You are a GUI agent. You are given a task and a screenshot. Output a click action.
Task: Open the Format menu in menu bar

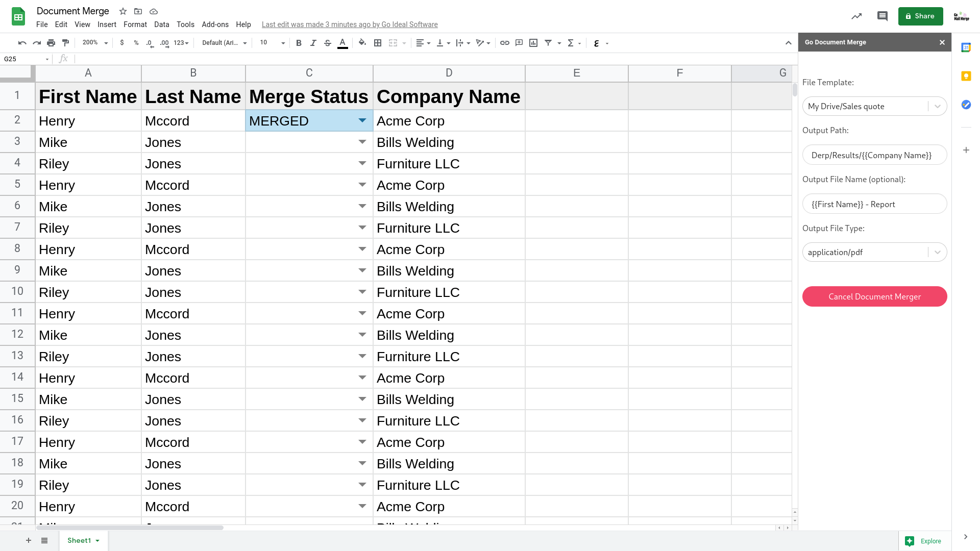(135, 23)
